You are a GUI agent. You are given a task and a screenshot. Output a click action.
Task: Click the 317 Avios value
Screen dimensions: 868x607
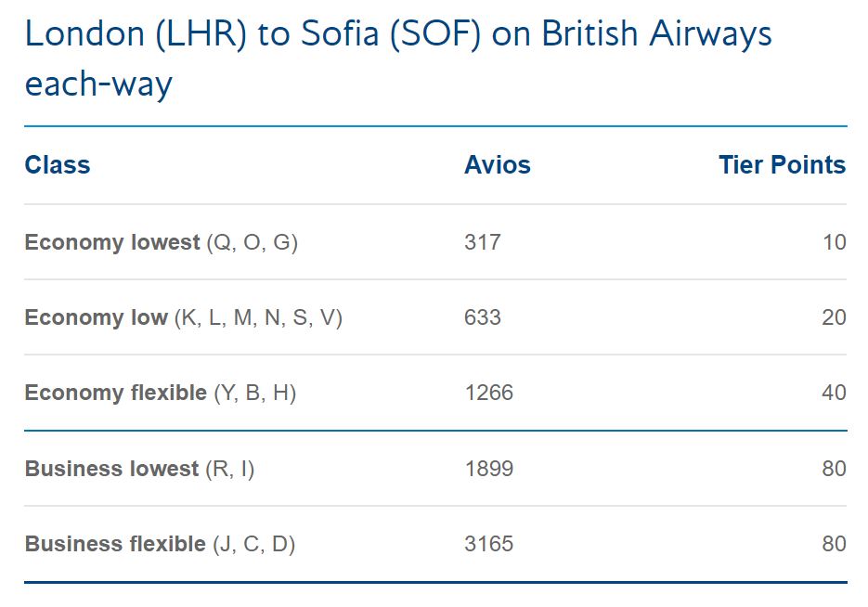pyautogui.click(x=483, y=242)
